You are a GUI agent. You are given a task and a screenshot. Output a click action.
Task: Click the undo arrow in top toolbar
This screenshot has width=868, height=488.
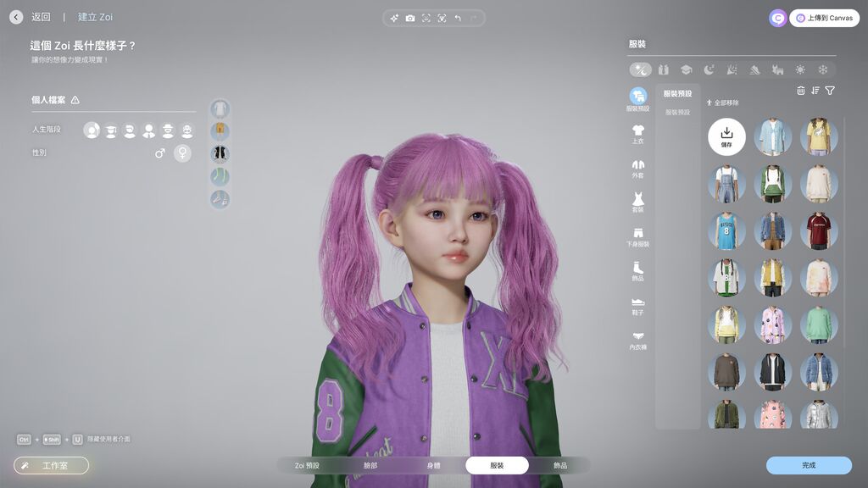[458, 18]
